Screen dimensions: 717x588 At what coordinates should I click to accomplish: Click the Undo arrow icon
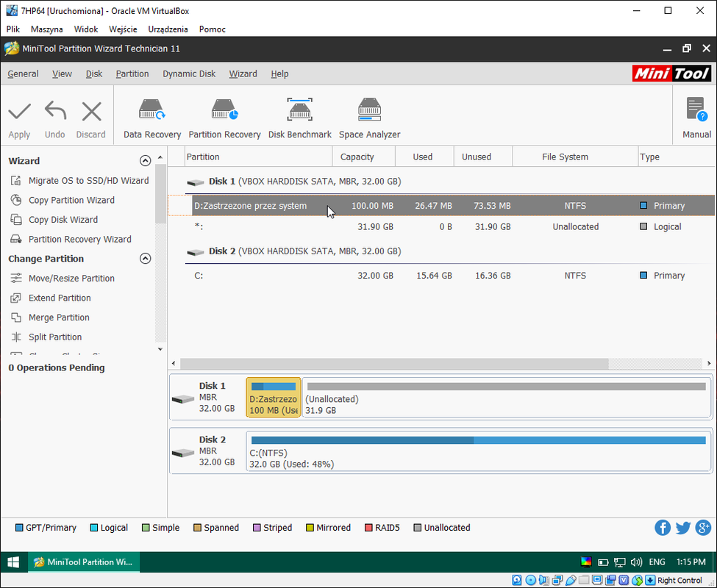click(x=55, y=111)
